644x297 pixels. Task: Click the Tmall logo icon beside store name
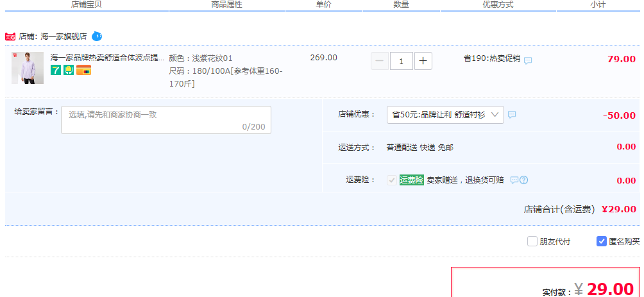pyautogui.click(x=10, y=37)
